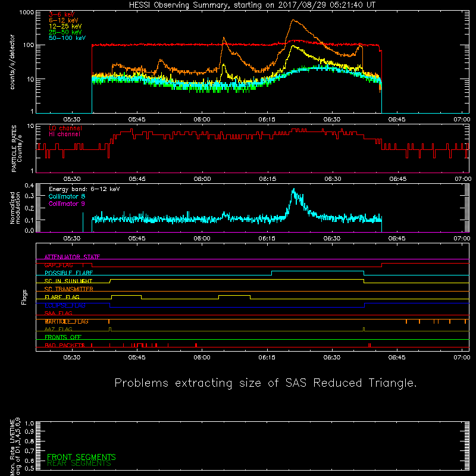Click the FRONTS OFF flag label

pos(63,337)
